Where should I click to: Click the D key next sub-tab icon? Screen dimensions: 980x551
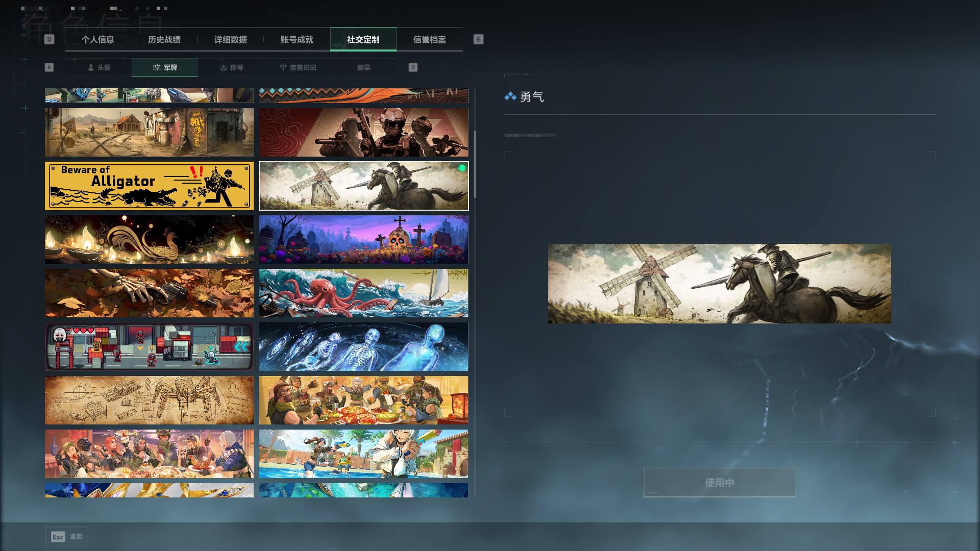click(x=413, y=67)
